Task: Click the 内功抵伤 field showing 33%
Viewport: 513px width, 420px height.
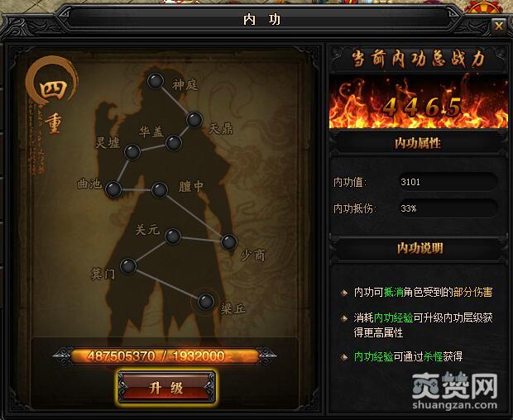Action: click(447, 208)
